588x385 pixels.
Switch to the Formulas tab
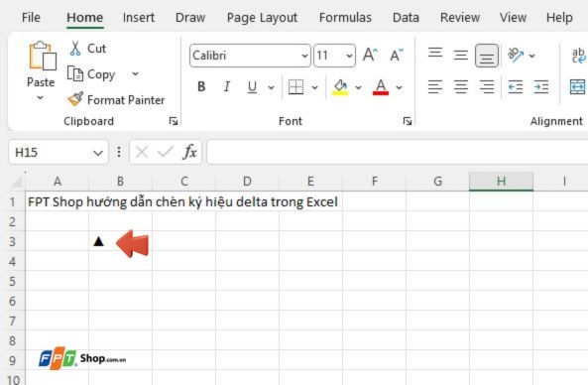click(x=345, y=17)
